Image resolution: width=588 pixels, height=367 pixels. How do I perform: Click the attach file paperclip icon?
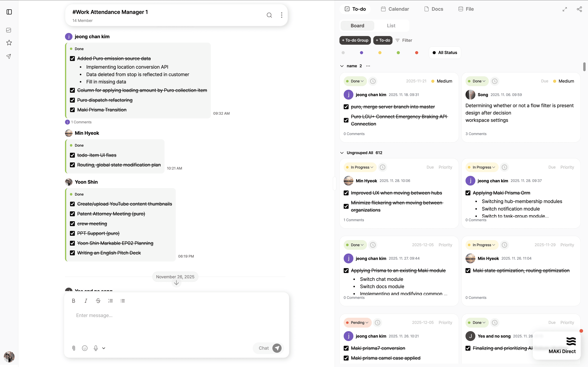tap(74, 348)
